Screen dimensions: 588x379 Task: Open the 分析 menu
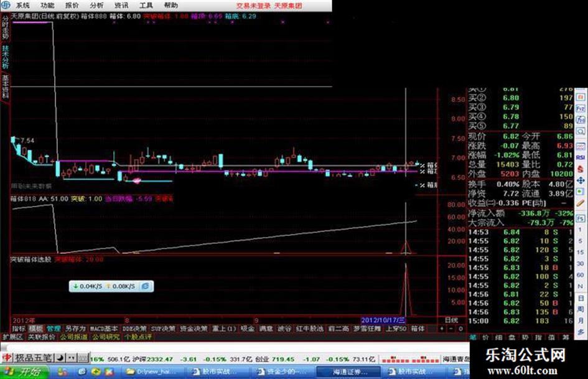pos(96,5)
